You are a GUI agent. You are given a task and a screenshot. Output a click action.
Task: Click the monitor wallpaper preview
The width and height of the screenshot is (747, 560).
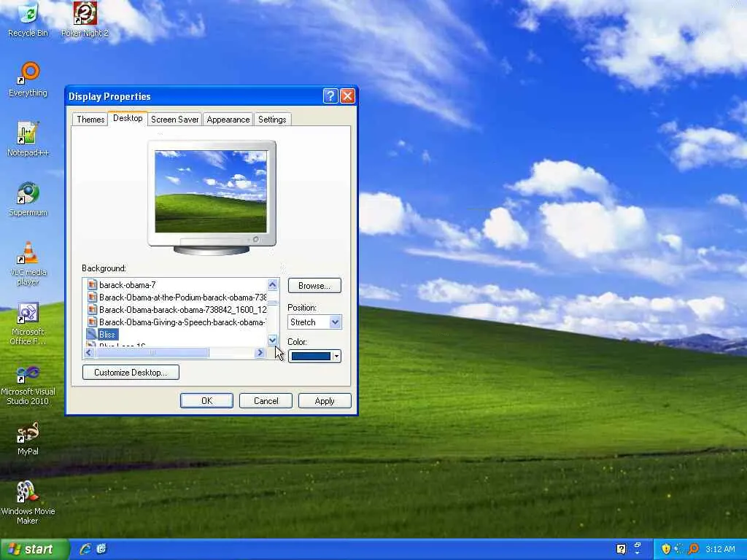tap(211, 192)
